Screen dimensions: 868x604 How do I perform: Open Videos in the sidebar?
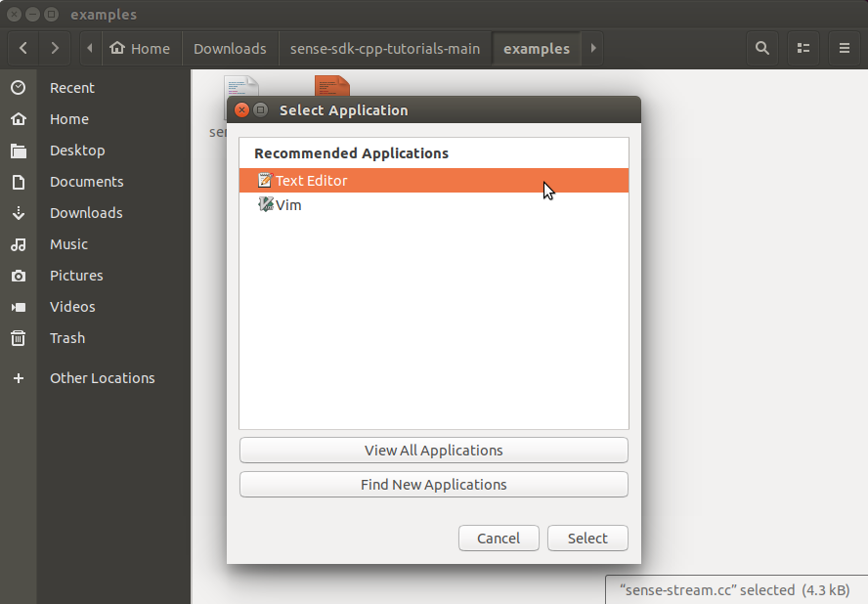[72, 307]
